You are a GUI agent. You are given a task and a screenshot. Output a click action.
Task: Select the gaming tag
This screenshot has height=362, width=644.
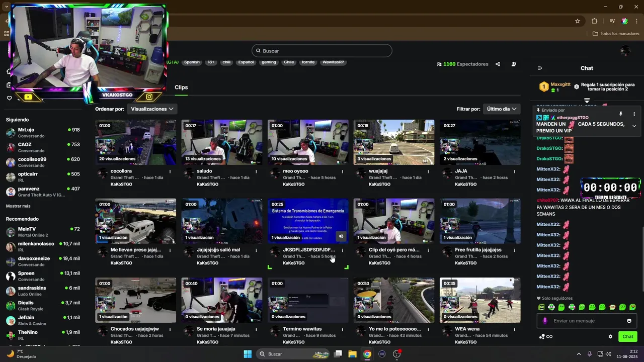click(269, 62)
